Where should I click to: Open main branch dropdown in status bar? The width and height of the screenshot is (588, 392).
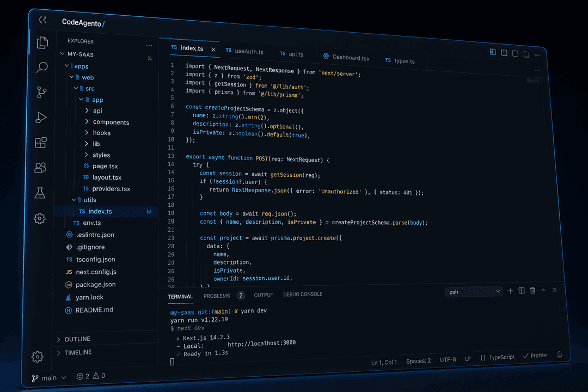(x=49, y=378)
